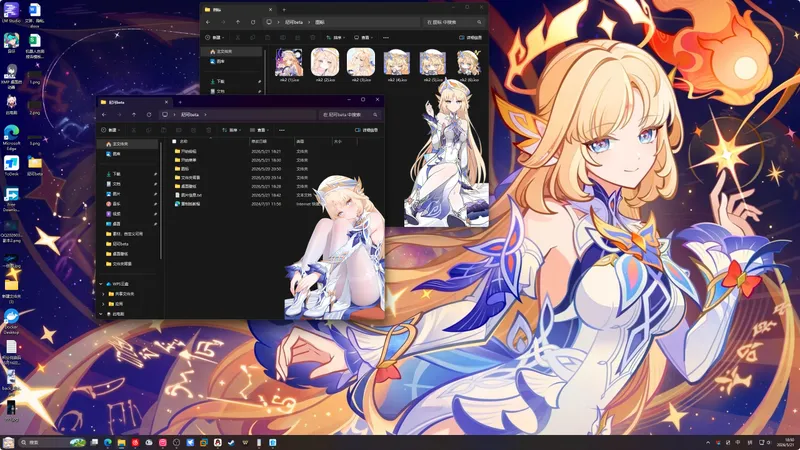Collapse the WPS cloud drive tree node
The image size is (800, 450).
[x=101, y=284]
